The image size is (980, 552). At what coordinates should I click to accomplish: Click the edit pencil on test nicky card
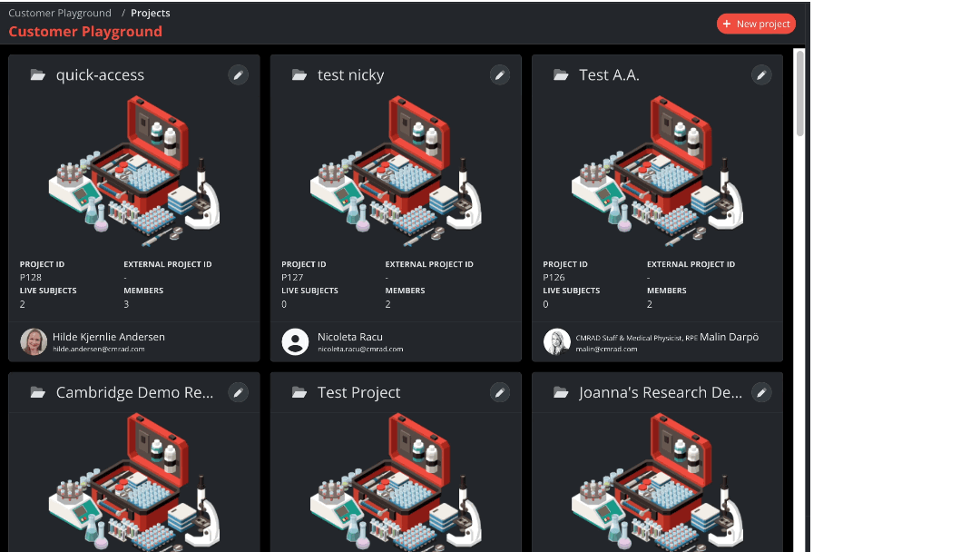pyautogui.click(x=499, y=74)
